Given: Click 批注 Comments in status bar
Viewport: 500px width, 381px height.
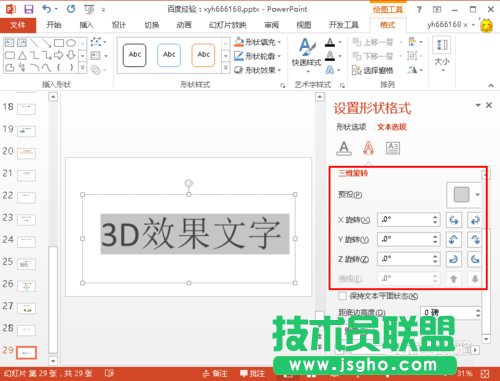Looking at the screenshot, I should (253, 374).
